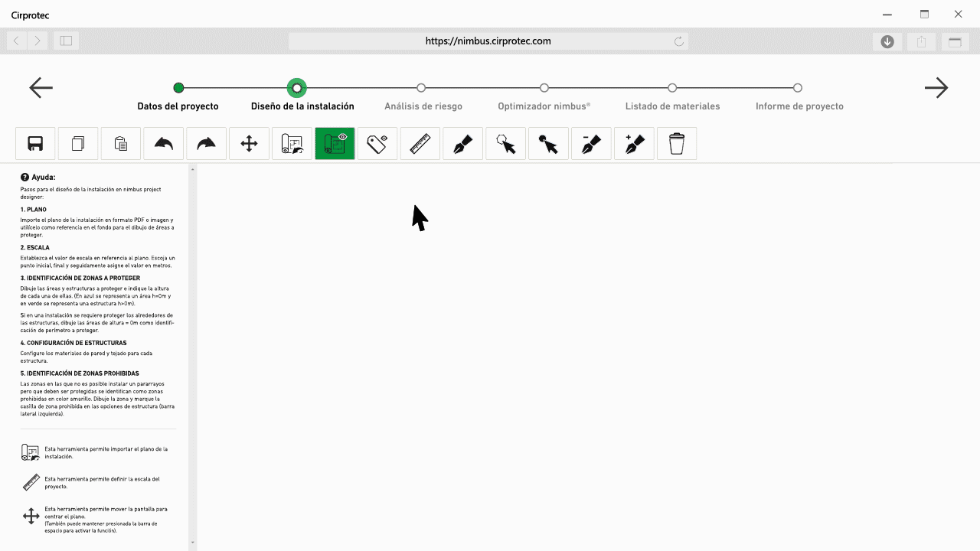Click the ruler icon in help legend
This screenshot has width=980, height=551.
tap(31, 483)
